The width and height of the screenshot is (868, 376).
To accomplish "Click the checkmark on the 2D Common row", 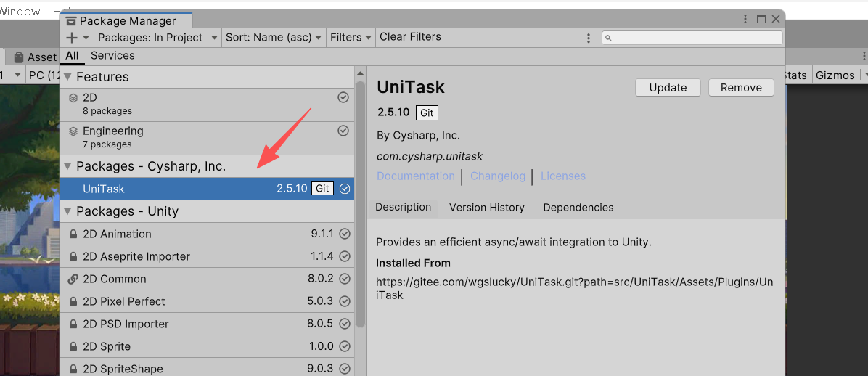I will pyautogui.click(x=345, y=279).
